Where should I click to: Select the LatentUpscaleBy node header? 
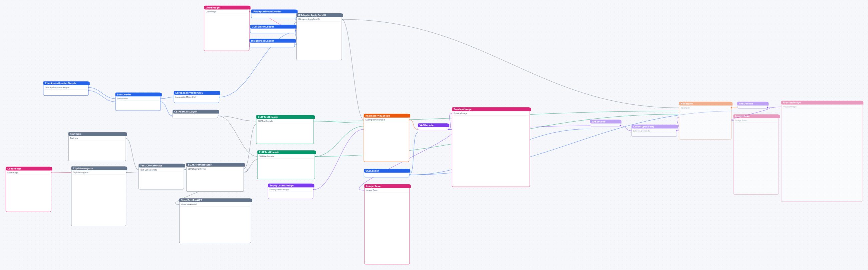point(655,127)
